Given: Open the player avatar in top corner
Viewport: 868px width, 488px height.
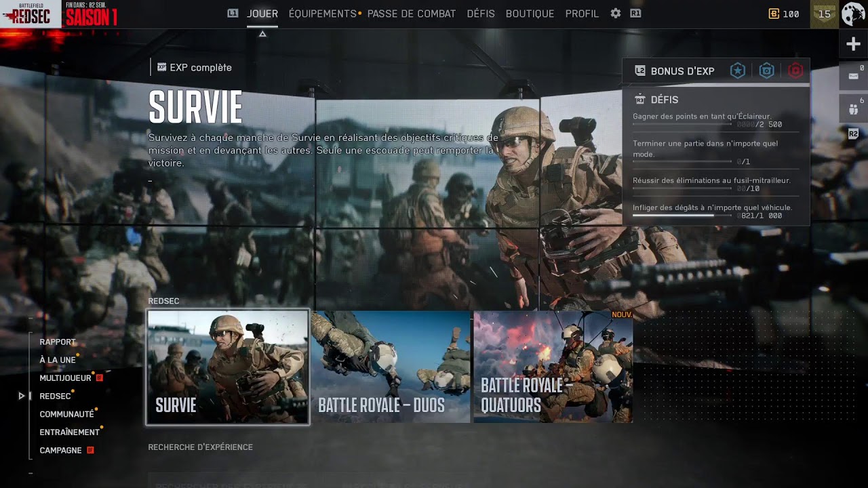Looking at the screenshot, I should (x=854, y=14).
